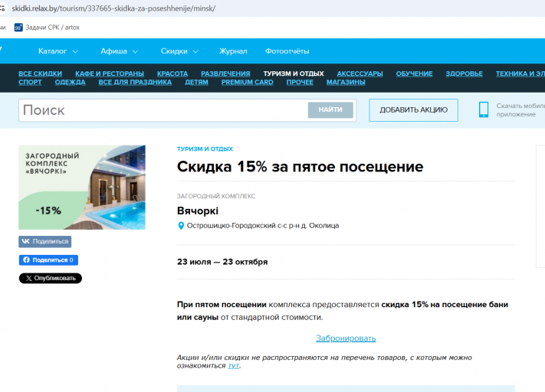Click the НАЙТИ search button

[x=330, y=109]
